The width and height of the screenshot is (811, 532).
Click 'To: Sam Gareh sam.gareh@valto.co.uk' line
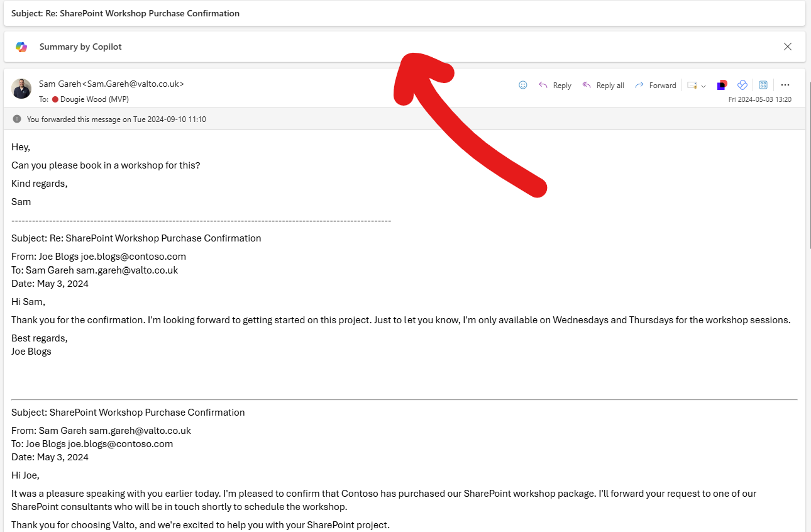[94, 270]
